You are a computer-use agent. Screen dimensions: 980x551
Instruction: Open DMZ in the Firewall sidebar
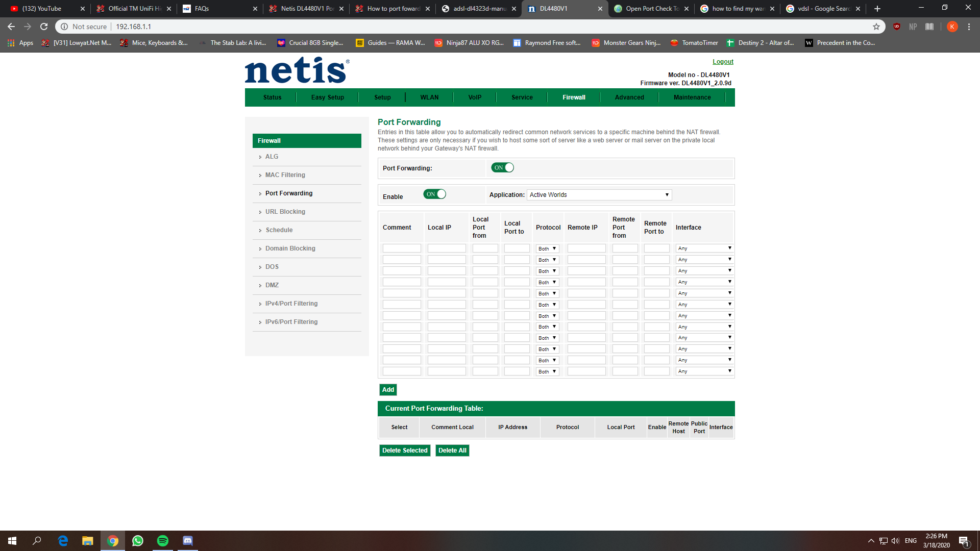point(272,285)
